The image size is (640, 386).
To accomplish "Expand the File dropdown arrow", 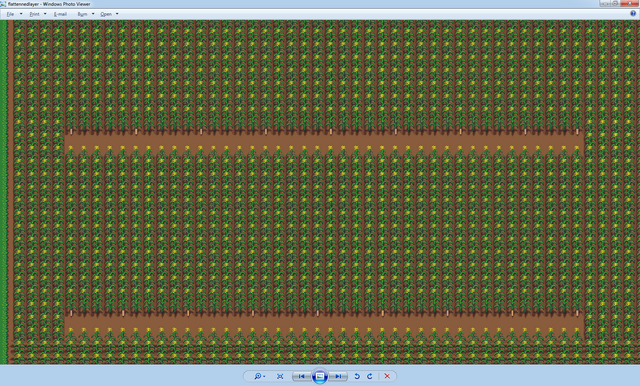I will [21, 14].
